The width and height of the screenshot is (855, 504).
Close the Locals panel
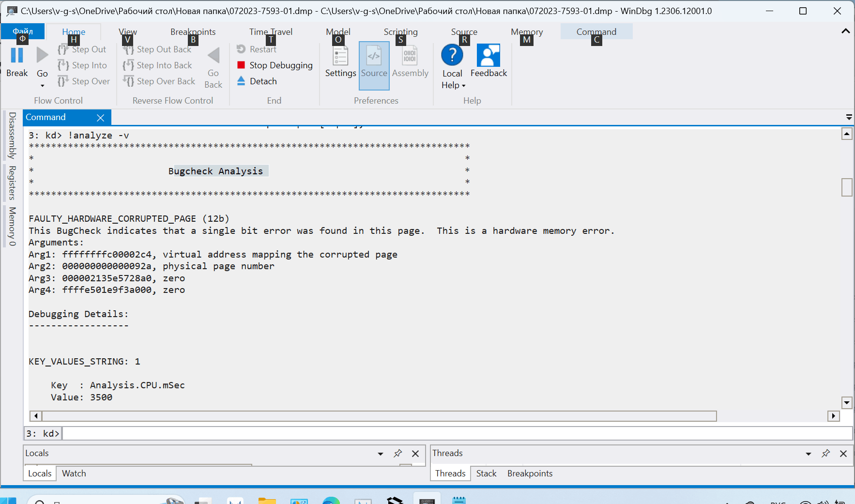pos(415,454)
